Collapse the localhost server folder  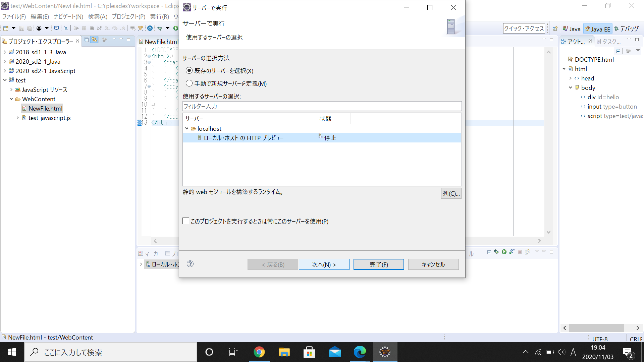pos(187,128)
